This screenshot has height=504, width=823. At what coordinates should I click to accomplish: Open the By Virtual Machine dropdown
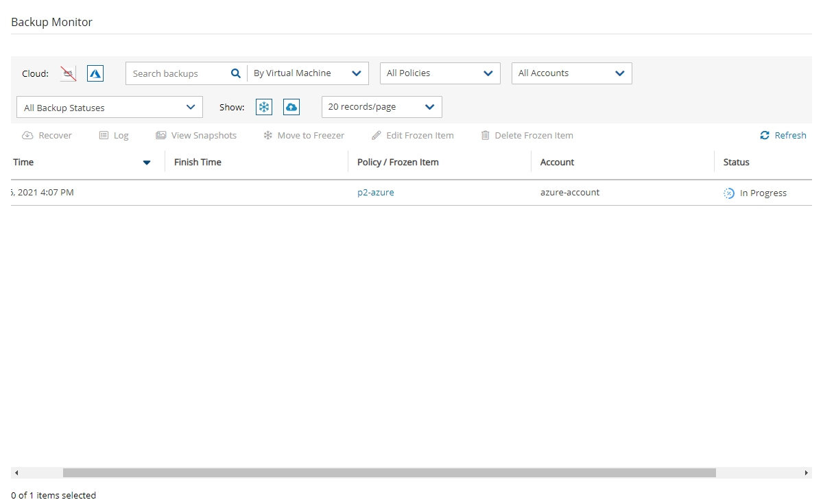pyautogui.click(x=307, y=73)
